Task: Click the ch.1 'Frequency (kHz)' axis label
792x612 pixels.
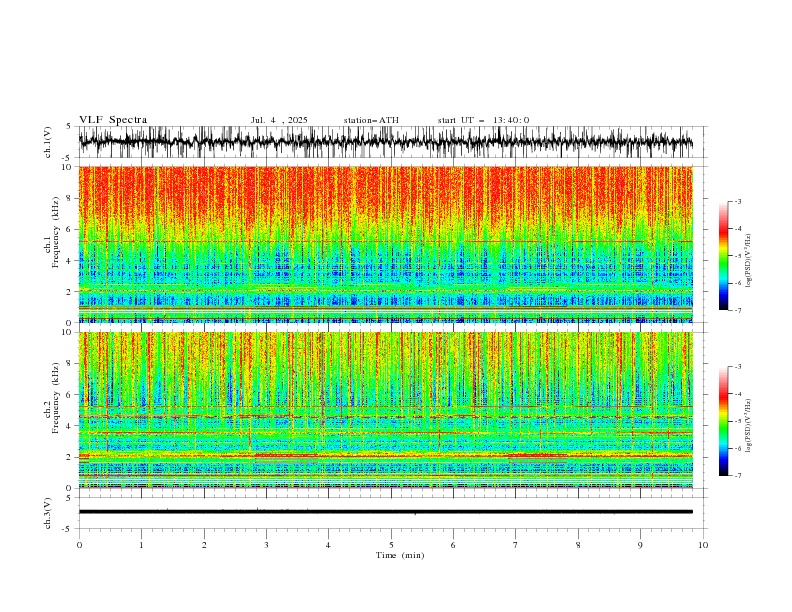Action: coord(56,230)
